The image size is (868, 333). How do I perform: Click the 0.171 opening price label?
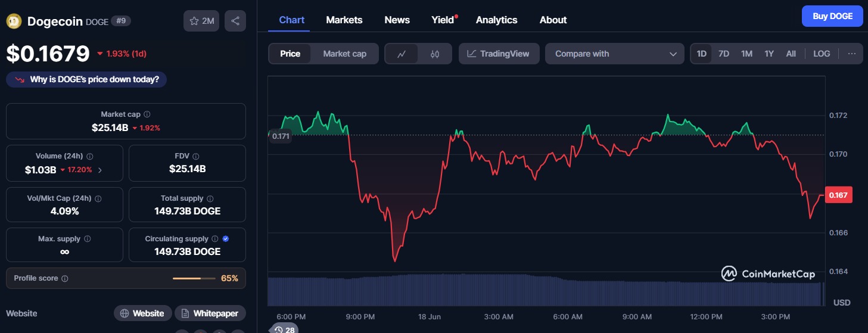pos(281,136)
